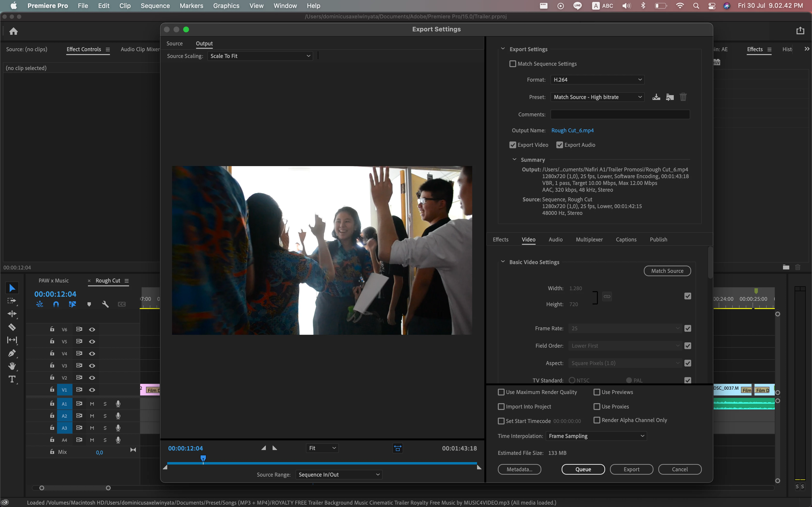Open the Time Interpolation dropdown
This screenshot has width=812, height=507.
[x=596, y=436]
